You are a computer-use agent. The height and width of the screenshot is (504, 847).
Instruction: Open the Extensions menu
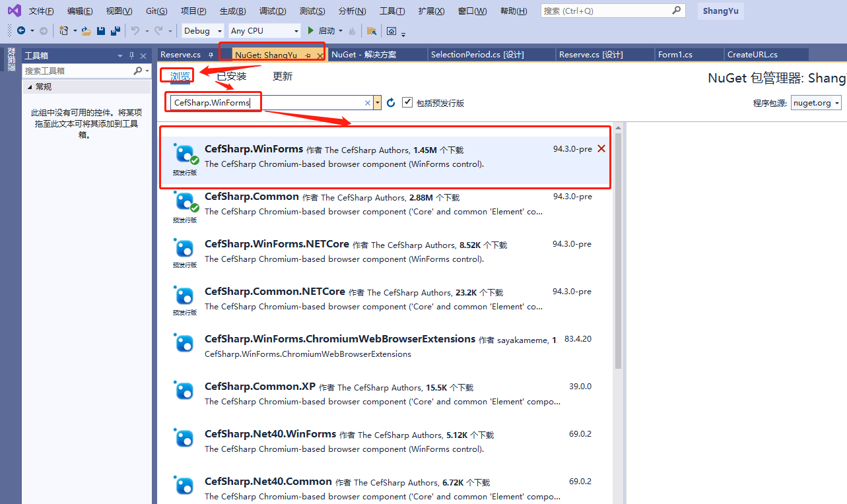(431, 11)
